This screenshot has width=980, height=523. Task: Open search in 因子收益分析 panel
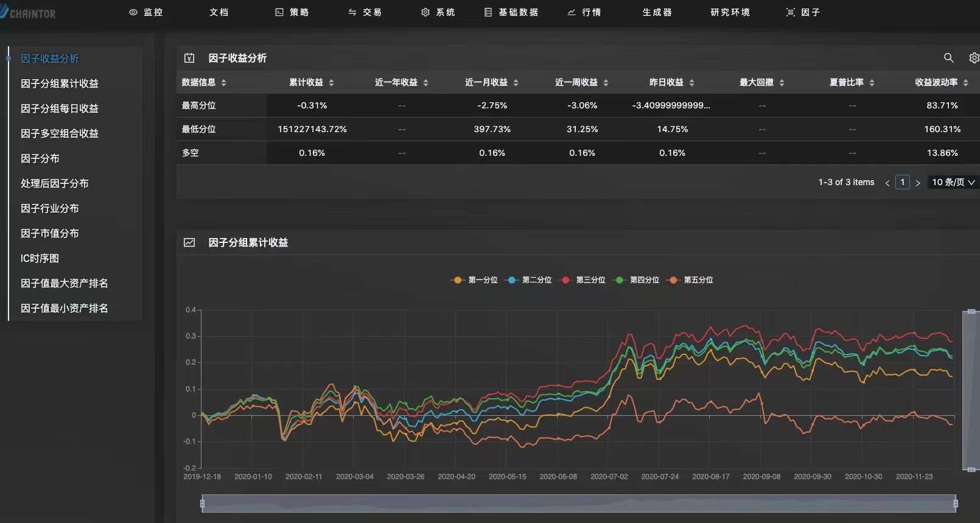click(x=948, y=58)
